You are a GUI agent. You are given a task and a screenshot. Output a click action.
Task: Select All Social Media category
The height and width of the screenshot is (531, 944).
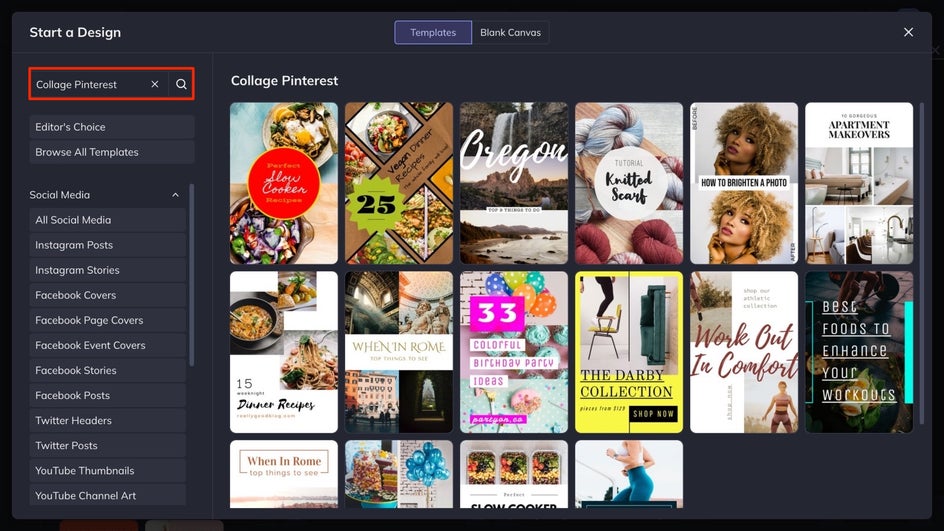[108, 220]
